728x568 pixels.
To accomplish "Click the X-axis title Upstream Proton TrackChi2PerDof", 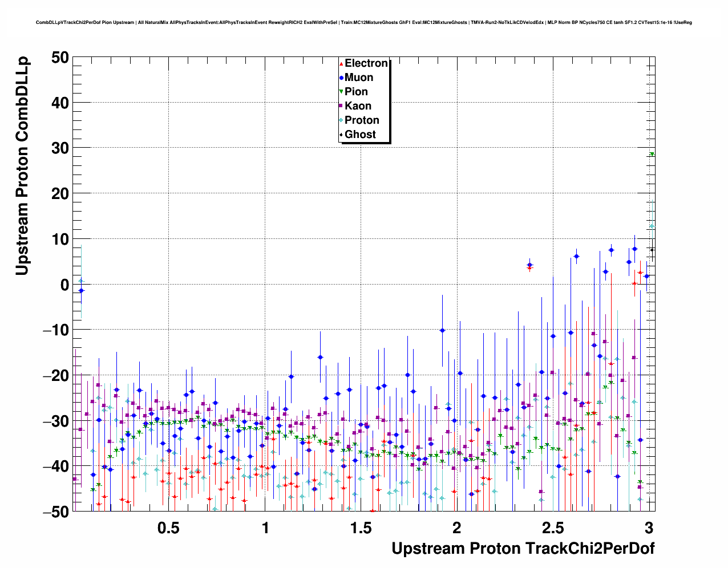I will 523,549.
